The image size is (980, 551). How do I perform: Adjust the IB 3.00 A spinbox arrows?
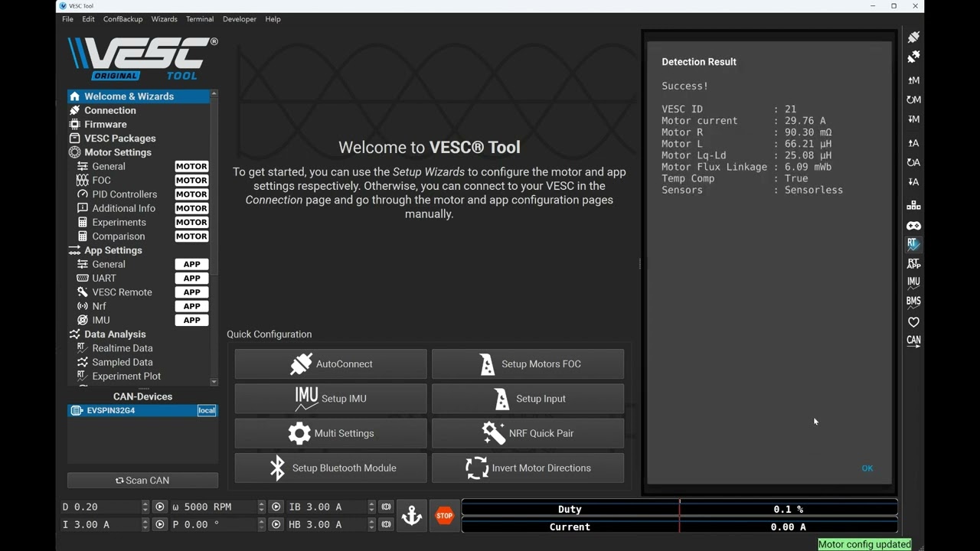[372, 507]
